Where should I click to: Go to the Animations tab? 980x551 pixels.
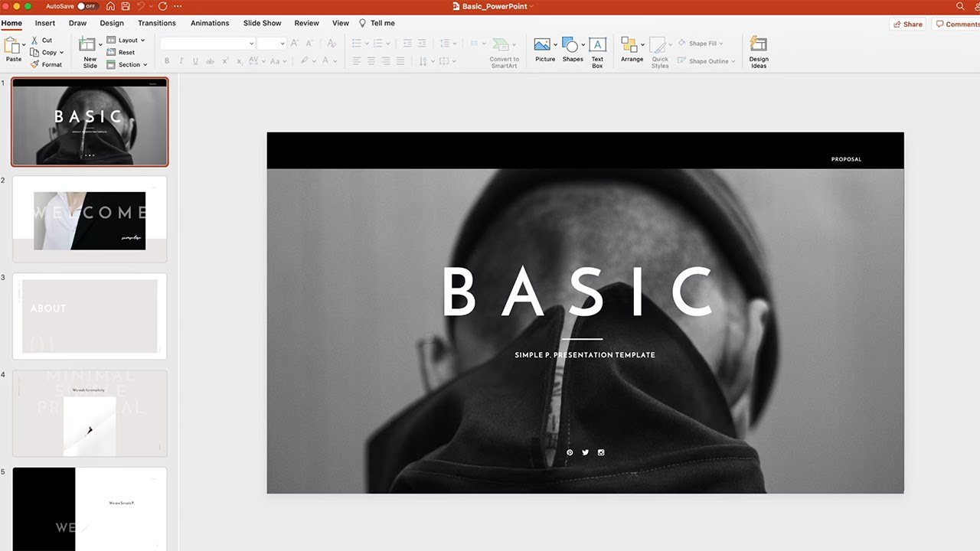click(x=210, y=23)
